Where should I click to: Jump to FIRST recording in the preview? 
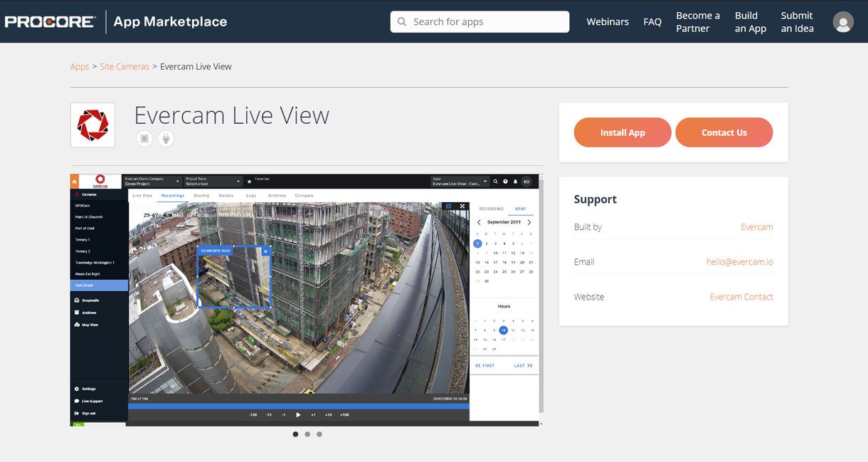[485, 365]
